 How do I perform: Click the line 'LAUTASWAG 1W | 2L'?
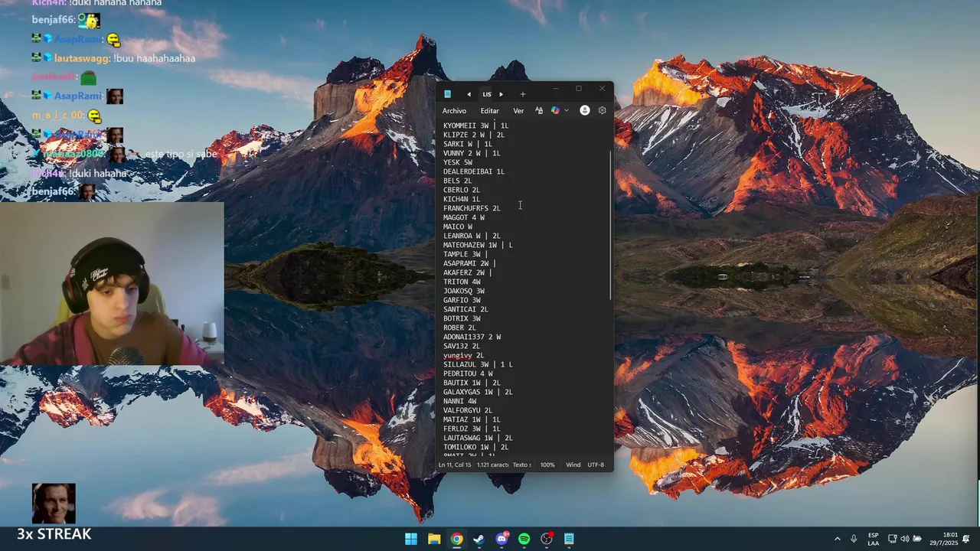click(x=478, y=438)
